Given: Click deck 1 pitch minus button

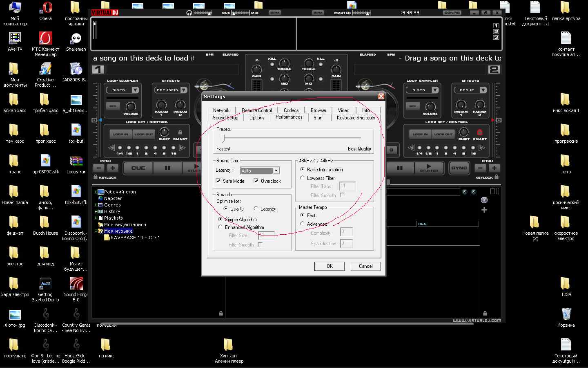Looking at the screenshot, I should [x=99, y=168].
